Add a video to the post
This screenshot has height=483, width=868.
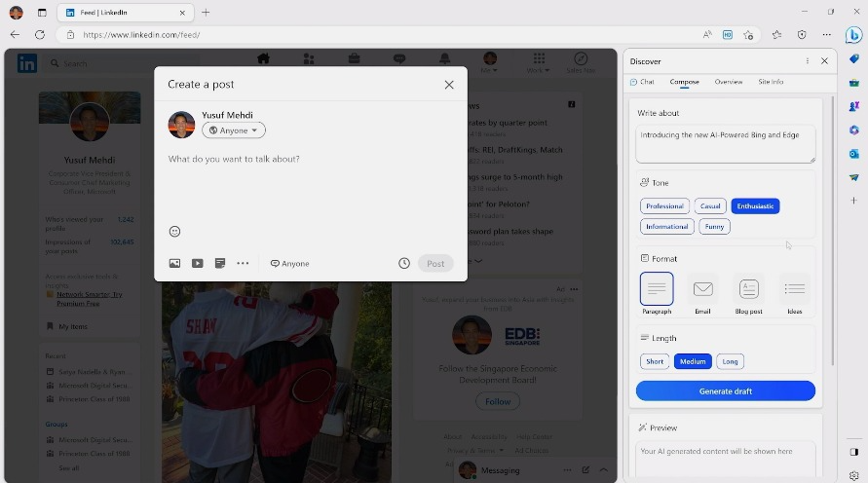(x=198, y=263)
